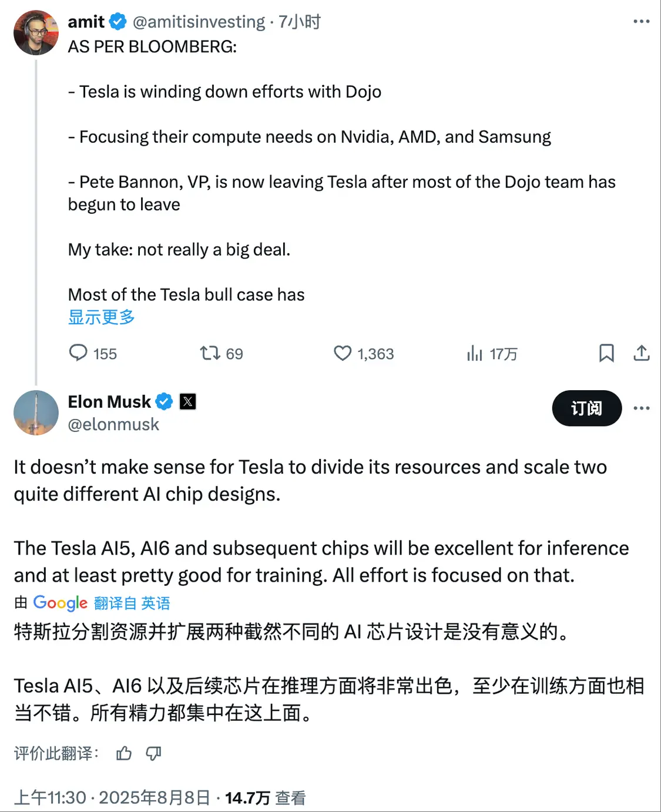The height and width of the screenshot is (812, 661).
Task: Rate the translation with thumbs down
Action: pyautogui.click(x=154, y=752)
